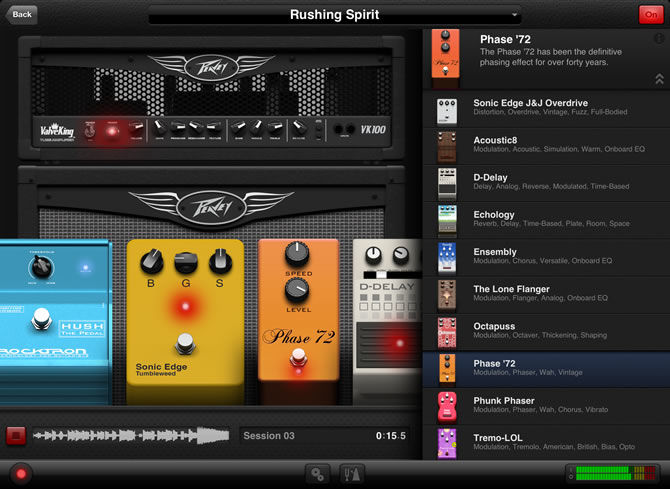670x489 pixels.
Task: Click the Tremo-LOL list title
Action: tap(498, 438)
